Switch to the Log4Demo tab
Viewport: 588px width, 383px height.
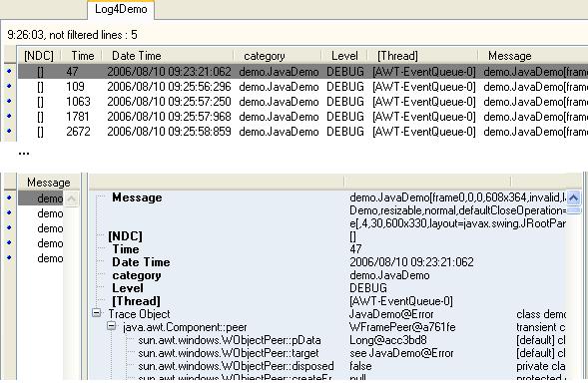point(121,9)
